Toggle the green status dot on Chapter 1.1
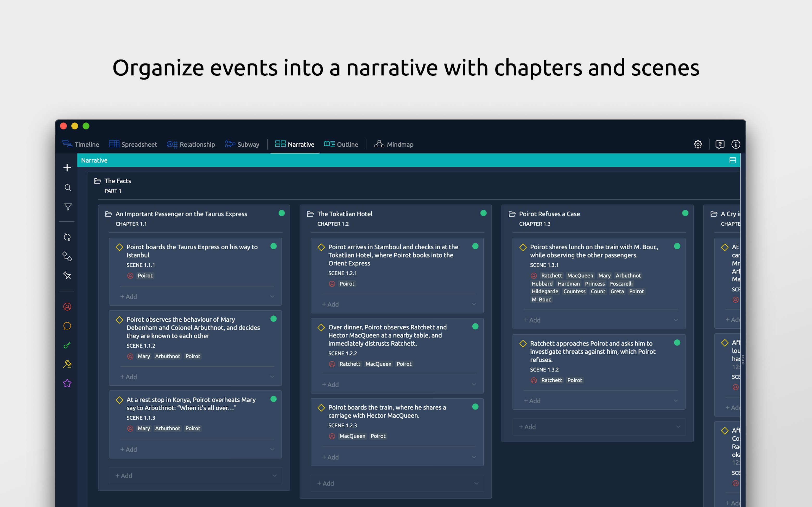812x507 pixels. 282,213
